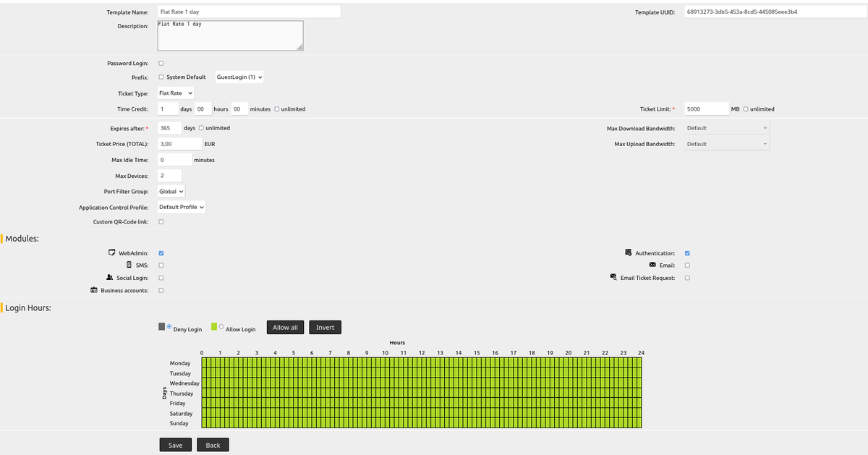Check unlimited for Expires after
Screen dimensions: 868x455
click(201, 128)
